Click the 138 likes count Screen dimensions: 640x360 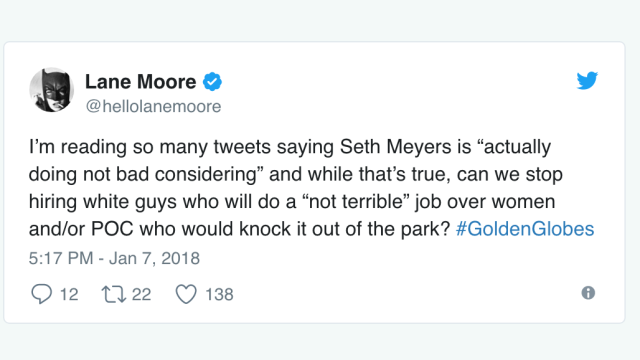click(219, 294)
